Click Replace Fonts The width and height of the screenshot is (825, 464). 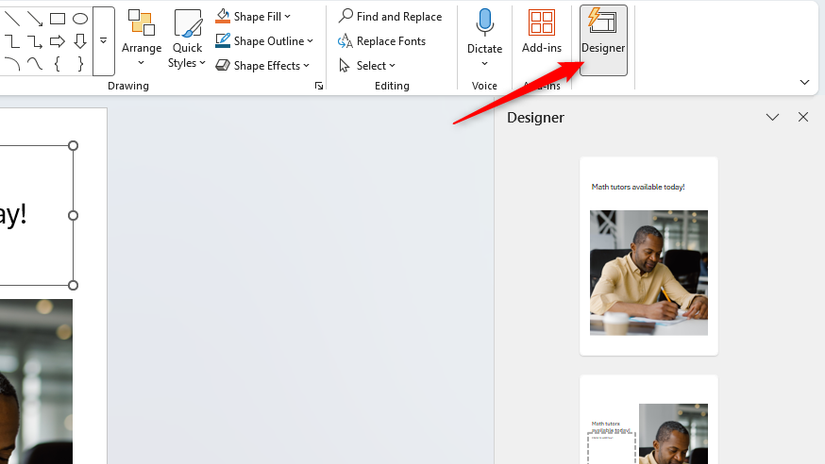(382, 41)
